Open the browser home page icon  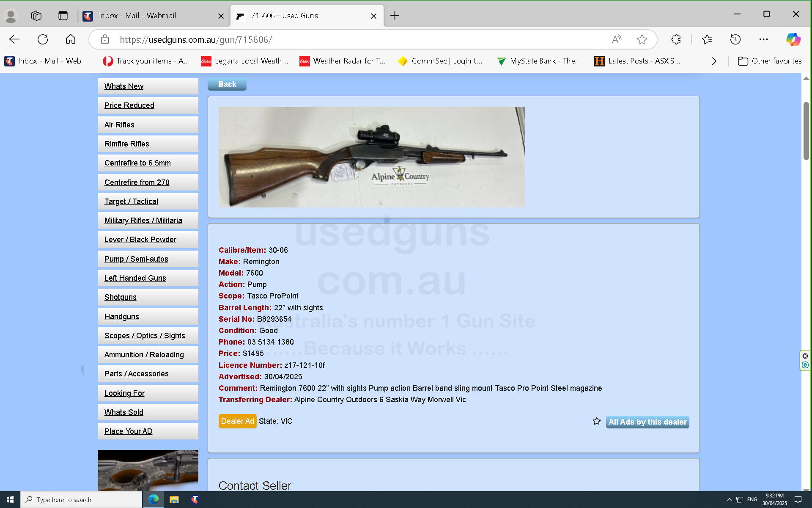point(71,39)
